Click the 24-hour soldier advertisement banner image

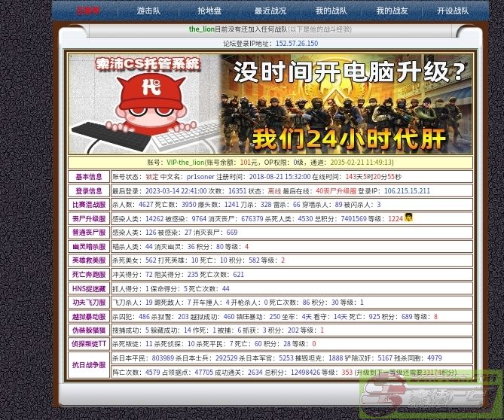click(x=347, y=105)
